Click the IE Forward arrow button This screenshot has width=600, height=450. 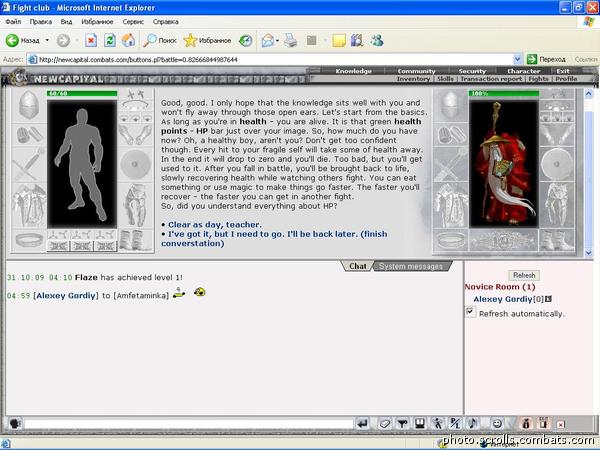tap(63, 40)
